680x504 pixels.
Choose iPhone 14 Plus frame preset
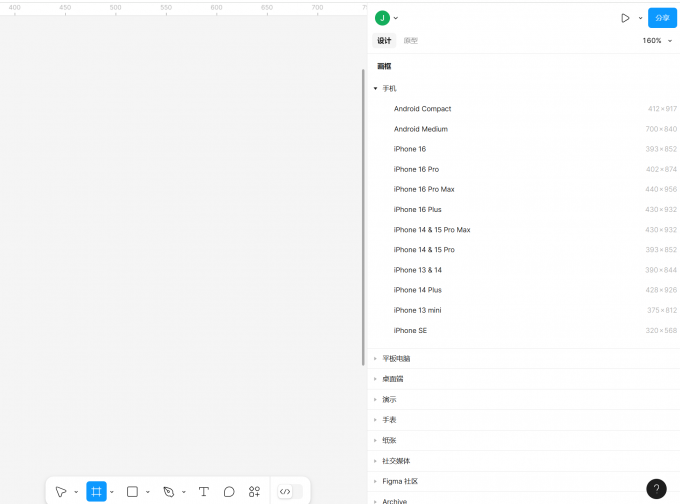click(523, 290)
